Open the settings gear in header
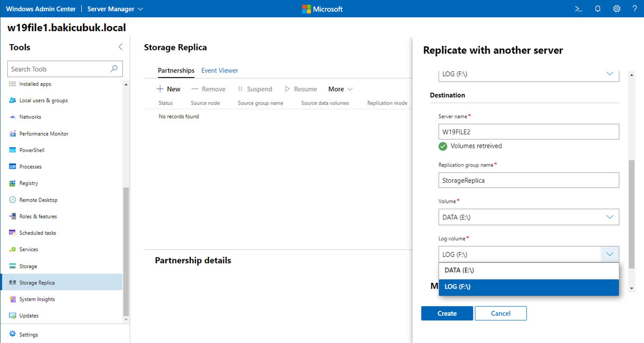Image resolution: width=644 pixels, height=343 pixels. point(617,9)
